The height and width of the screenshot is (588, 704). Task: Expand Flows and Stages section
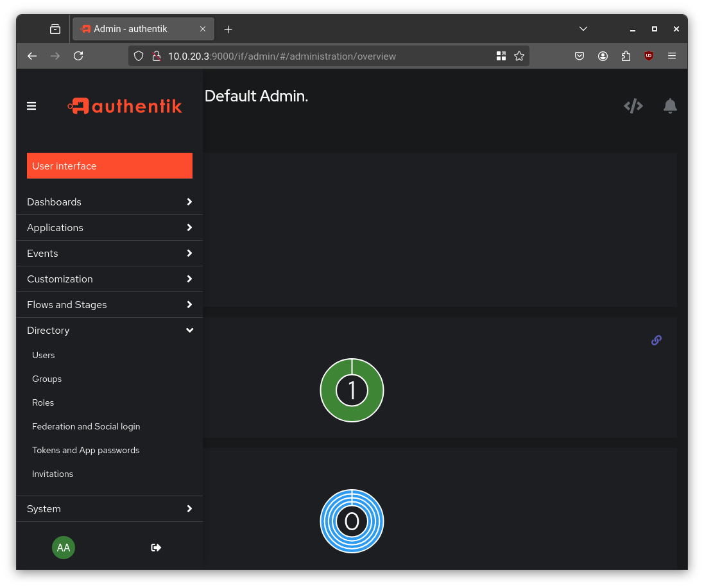[110, 304]
